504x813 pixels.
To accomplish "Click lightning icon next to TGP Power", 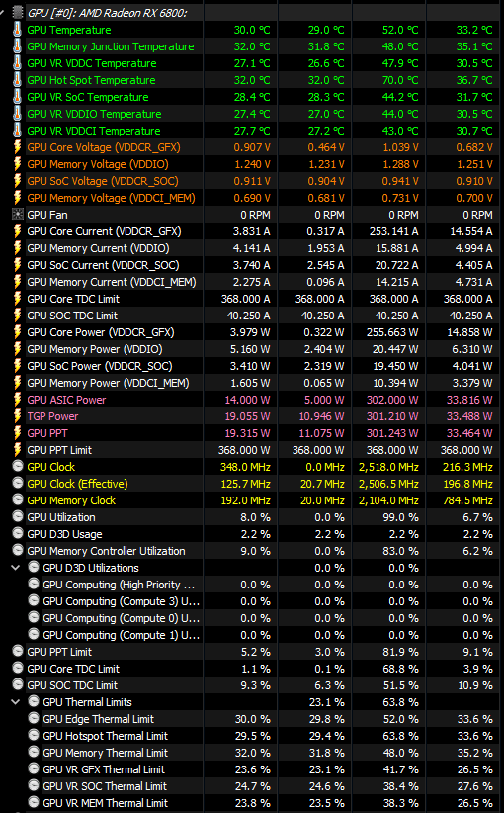I will [17, 416].
